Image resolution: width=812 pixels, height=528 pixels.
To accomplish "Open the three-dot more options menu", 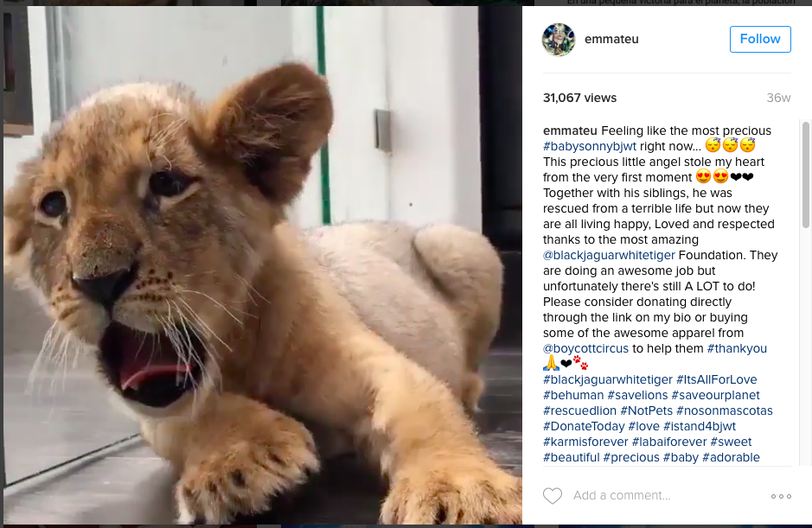I will pyautogui.click(x=780, y=496).
